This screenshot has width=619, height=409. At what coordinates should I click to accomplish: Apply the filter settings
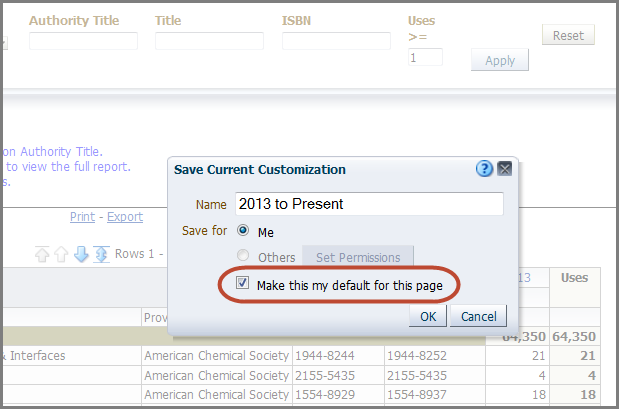coord(499,60)
